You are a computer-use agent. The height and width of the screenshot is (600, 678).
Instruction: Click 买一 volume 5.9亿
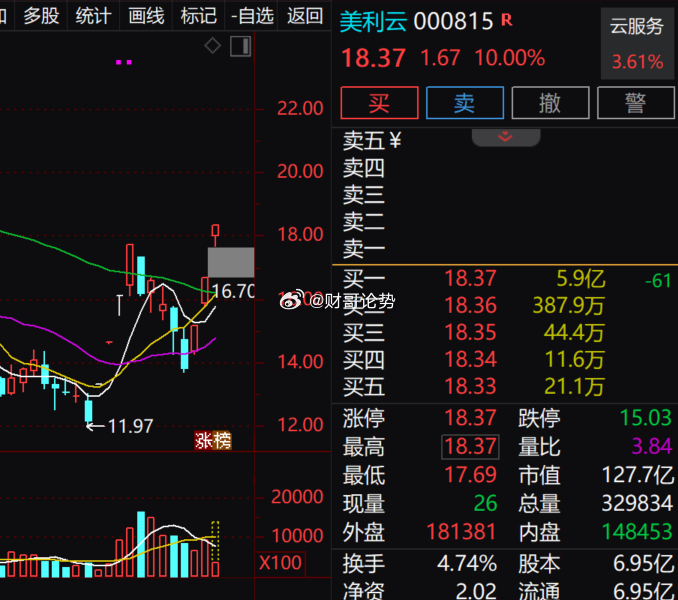click(580, 279)
